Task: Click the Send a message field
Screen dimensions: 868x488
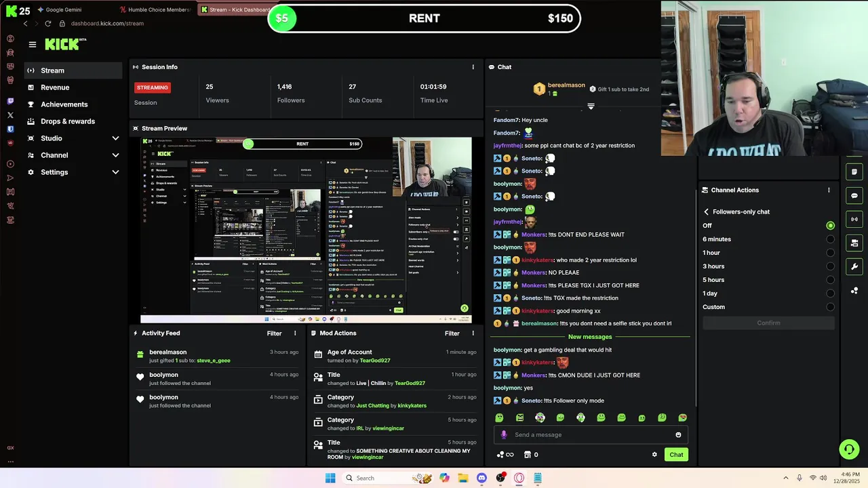Action: tap(590, 435)
